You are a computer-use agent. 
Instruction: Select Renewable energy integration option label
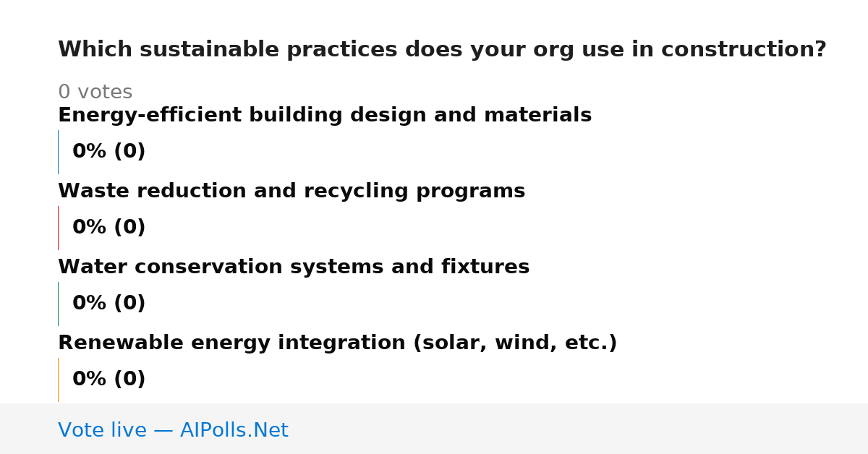(338, 343)
